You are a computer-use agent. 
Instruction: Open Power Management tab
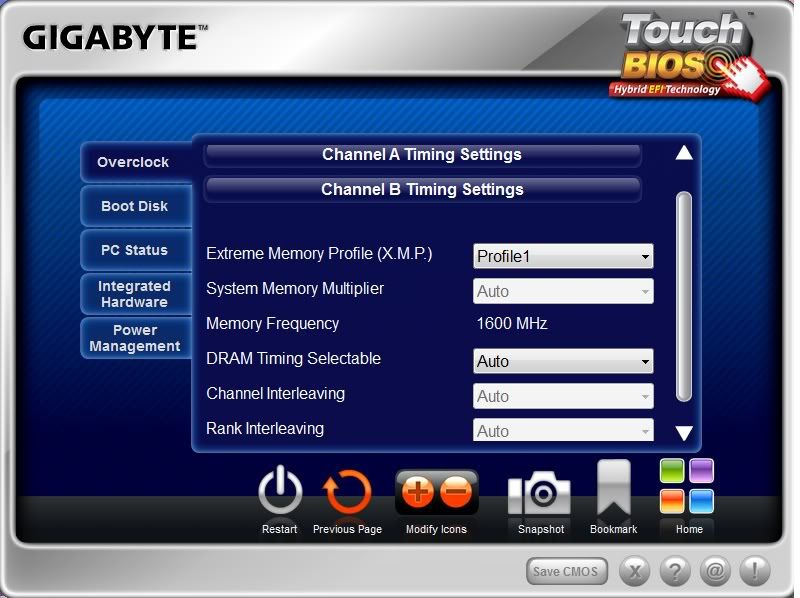tap(135, 338)
